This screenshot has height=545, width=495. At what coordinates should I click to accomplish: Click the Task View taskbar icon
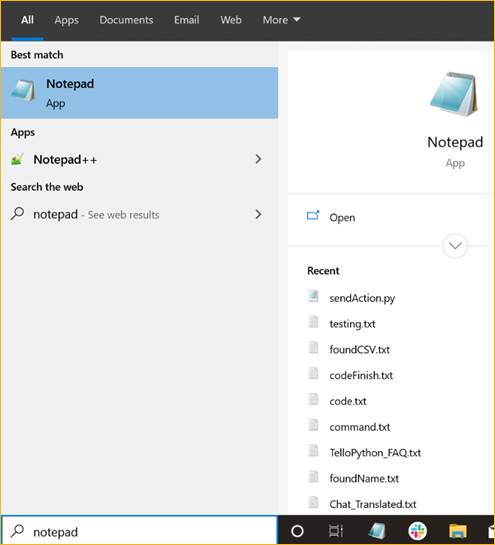click(336, 531)
